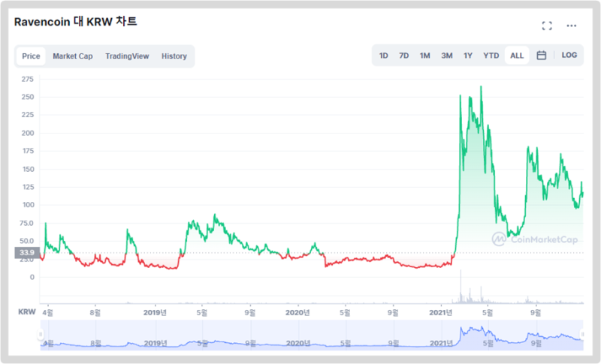
Task: Click the 2020년 x-axis label on main chart
Action: point(297,313)
